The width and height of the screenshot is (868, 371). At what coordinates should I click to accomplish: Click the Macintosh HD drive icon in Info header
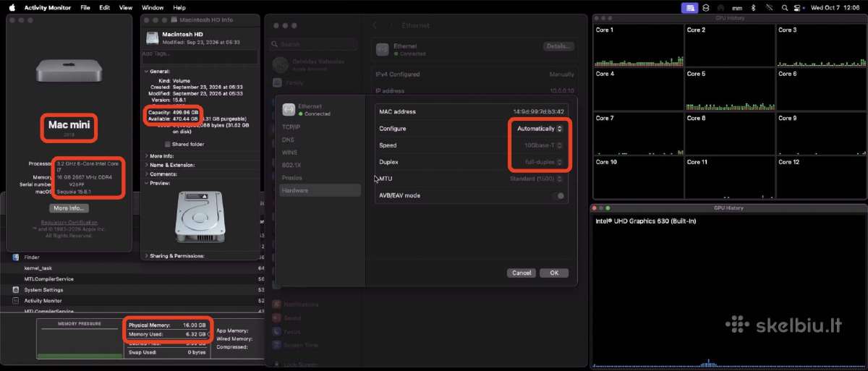click(153, 37)
